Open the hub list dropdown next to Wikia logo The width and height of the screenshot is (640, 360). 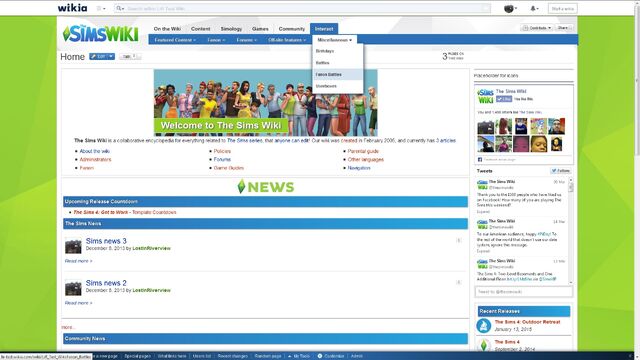coord(100,8)
